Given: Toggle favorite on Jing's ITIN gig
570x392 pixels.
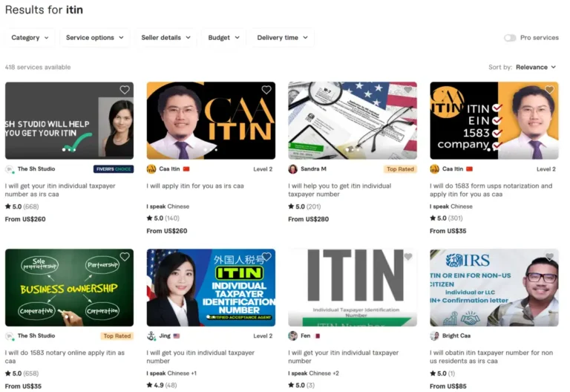Looking at the screenshot, I should tap(266, 257).
